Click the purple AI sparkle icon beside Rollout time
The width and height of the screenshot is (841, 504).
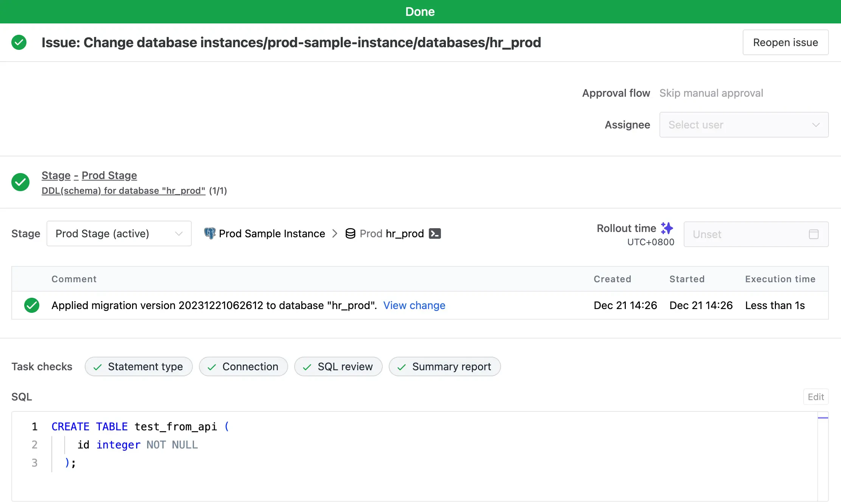pyautogui.click(x=667, y=227)
